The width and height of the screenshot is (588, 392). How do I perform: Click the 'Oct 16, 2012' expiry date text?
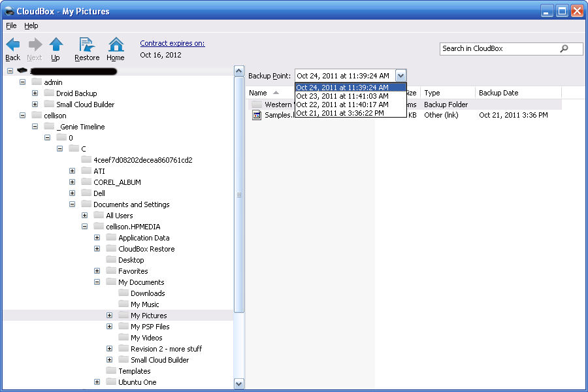coord(161,55)
